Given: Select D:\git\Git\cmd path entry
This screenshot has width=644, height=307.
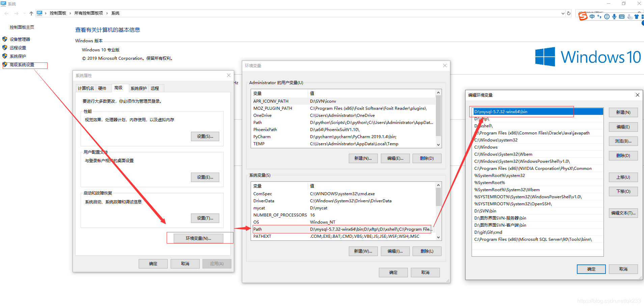Looking at the screenshot, I should [x=538, y=232].
